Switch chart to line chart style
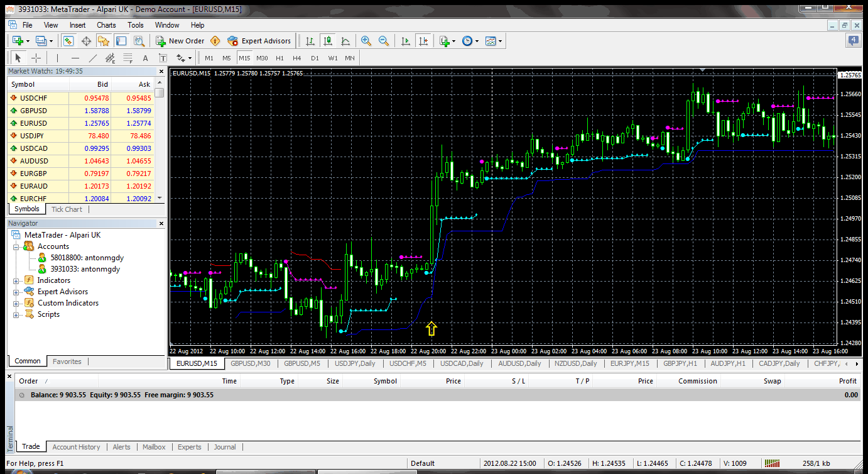Screen dimensions: 868x474 (x=345, y=41)
